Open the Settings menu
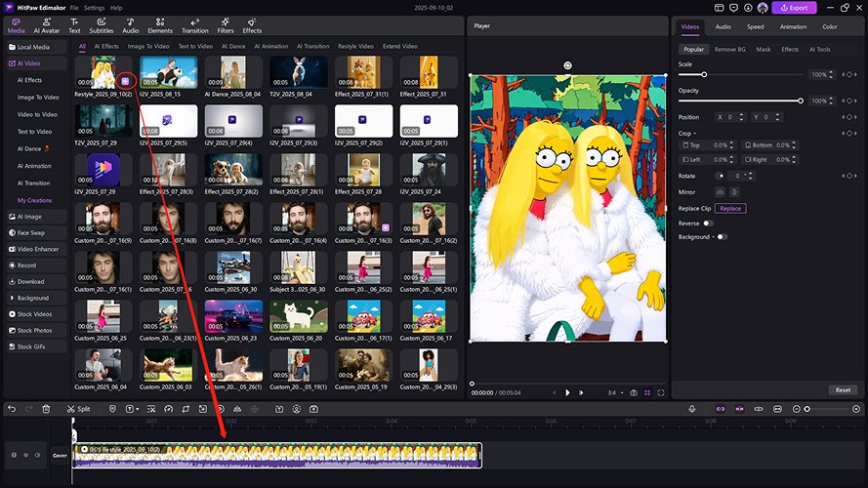This screenshot has height=488, width=868. click(94, 8)
